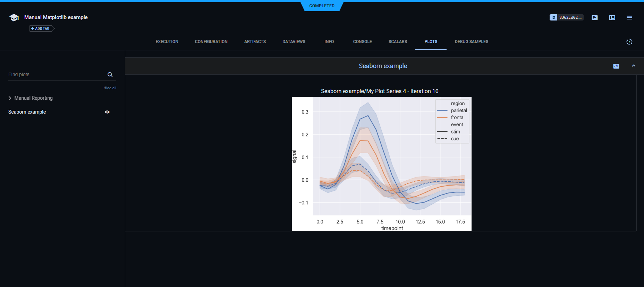Open the Scalars tab
This screenshot has height=287, width=644.
(398, 42)
